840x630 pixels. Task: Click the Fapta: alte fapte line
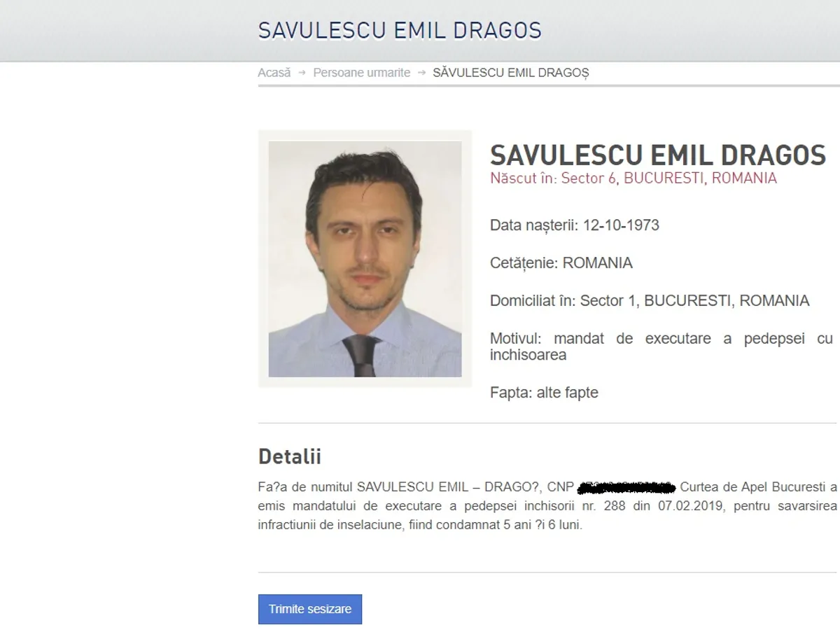[544, 393]
